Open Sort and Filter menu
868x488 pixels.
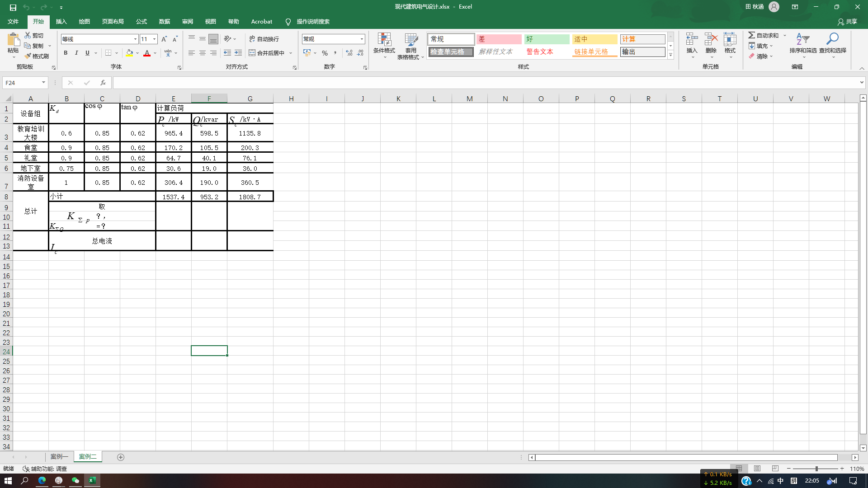tap(803, 45)
